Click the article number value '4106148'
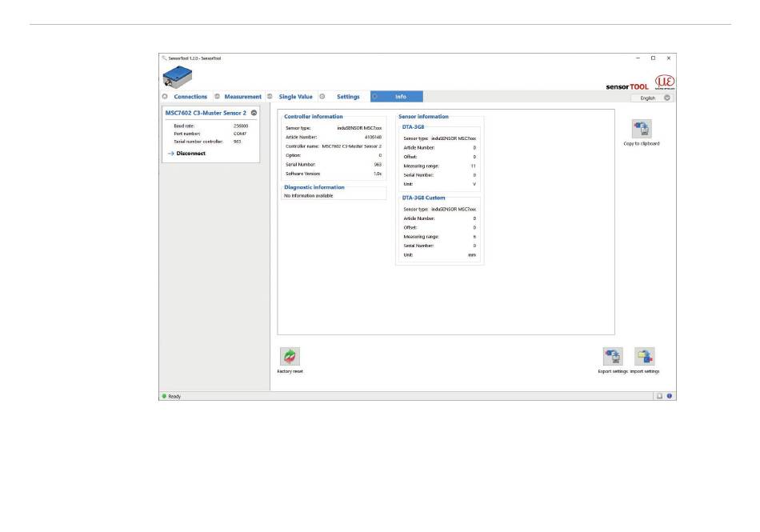This screenshot has width=760, height=532. (374, 137)
